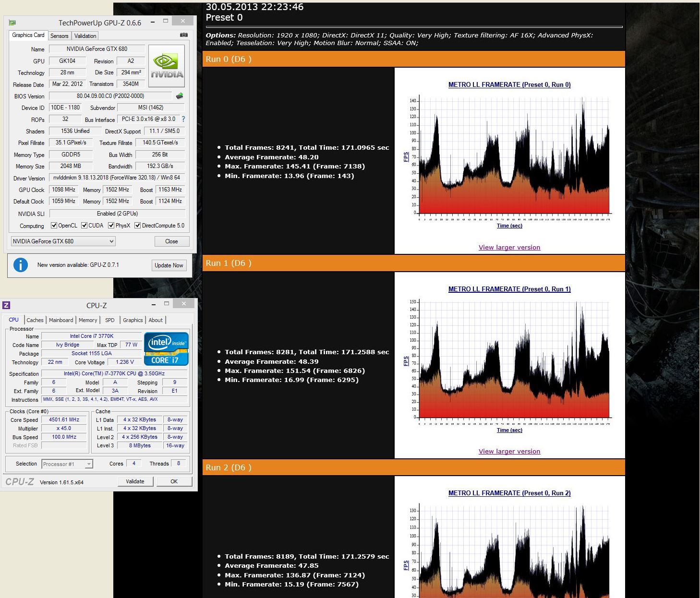This screenshot has width=700, height=598.
Task: Click the CPU Name field 'Intel Core i7 3770K'
Action: pos(92,336)
